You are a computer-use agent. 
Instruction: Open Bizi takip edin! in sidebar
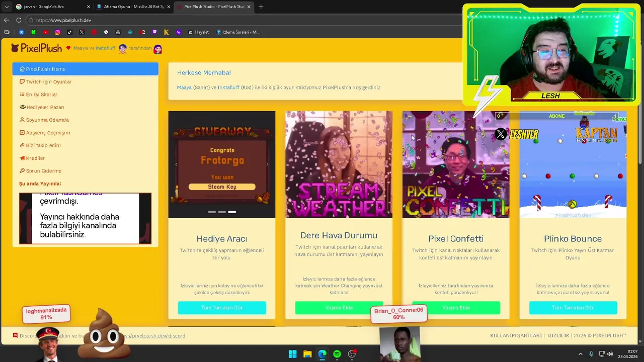click(40, 145)
